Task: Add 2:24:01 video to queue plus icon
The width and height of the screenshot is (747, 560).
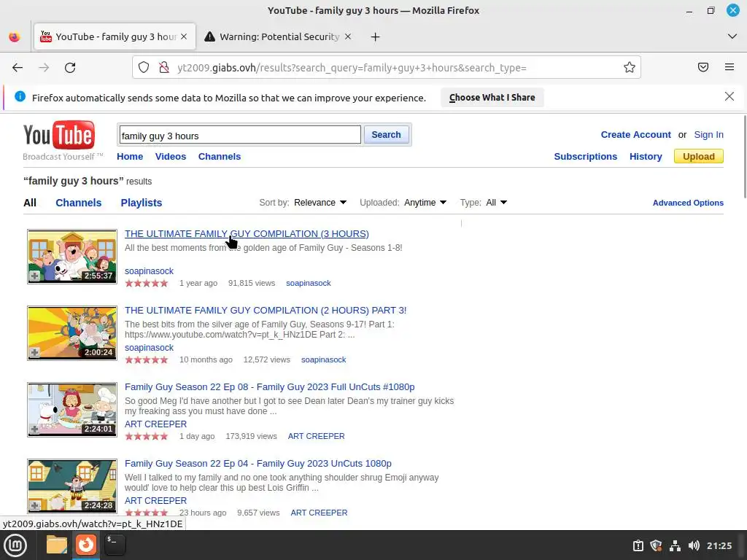Action: click(x=34, y=429)
